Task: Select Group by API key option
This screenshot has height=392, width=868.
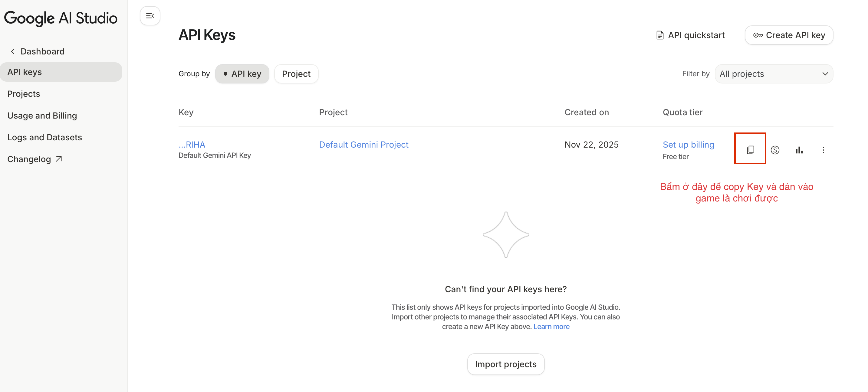Action: click(242, 74)
